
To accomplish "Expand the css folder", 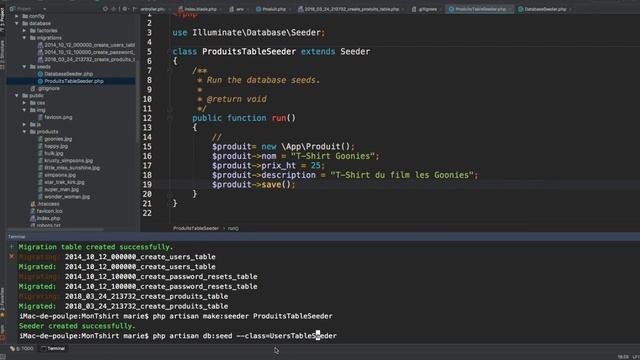I will [x=24, y=103].
